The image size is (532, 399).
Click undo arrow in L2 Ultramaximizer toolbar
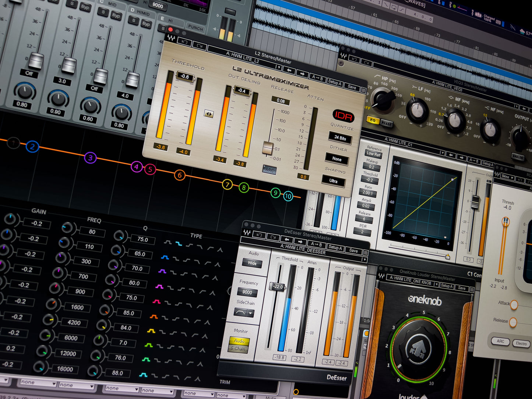185,42
